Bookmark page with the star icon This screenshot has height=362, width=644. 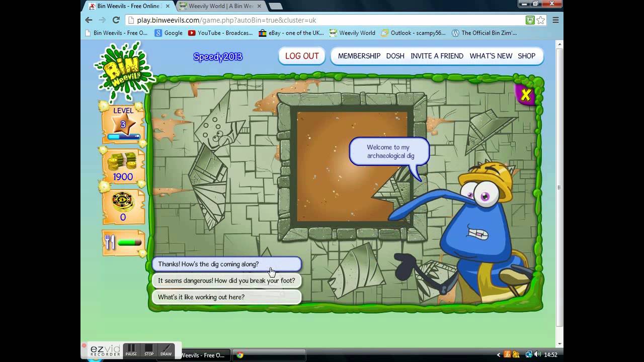point(541,20)
